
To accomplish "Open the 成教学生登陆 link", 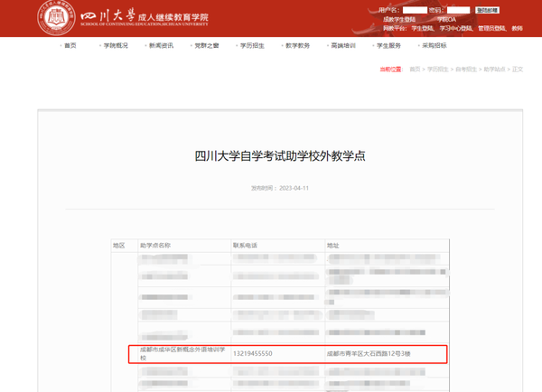I will (399, 19).
